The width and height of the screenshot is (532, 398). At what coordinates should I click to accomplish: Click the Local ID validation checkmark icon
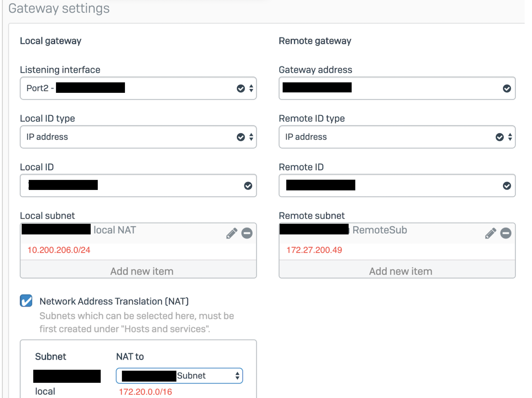tap(248, 186)
